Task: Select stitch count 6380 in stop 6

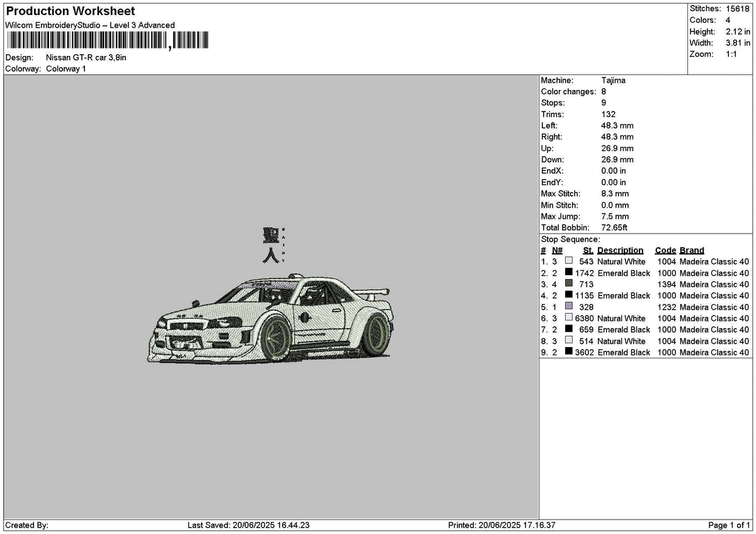Action: (x=584, y=319)
